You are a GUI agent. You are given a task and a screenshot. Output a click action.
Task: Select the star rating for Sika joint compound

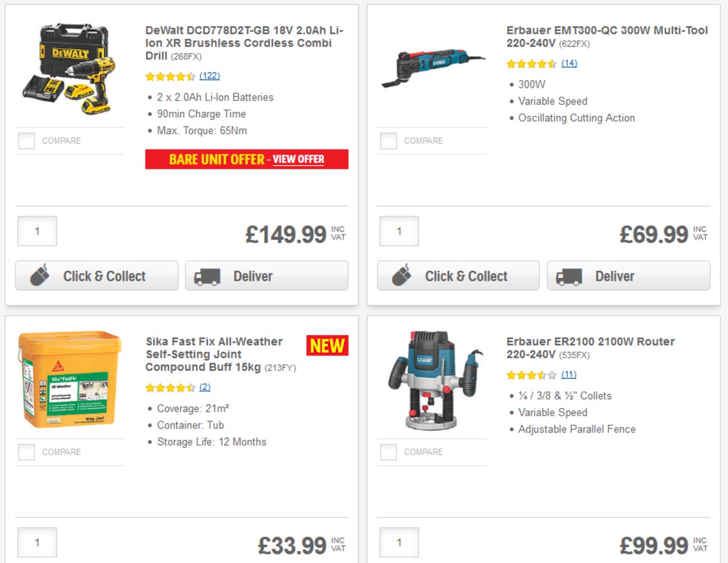point(170,387)
